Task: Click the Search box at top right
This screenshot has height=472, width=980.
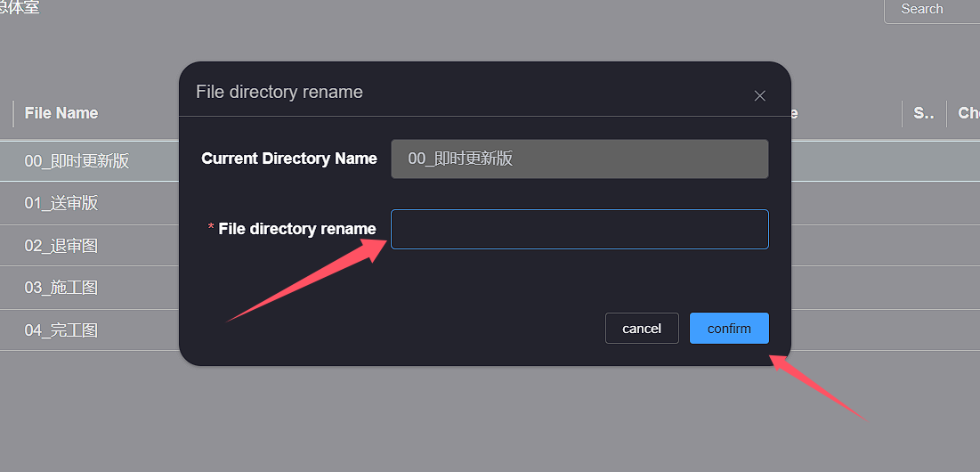Action: click(932, 10)
